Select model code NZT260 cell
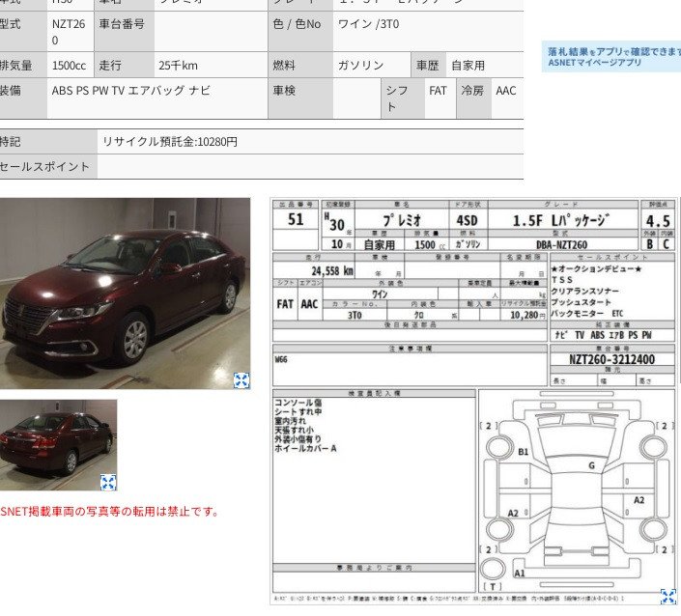681x616 pixels. 69,32
